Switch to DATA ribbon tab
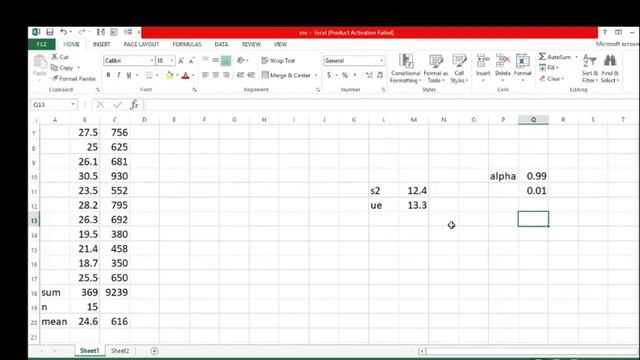Image resolution: width=640 pixels, height=360 pixels. tap(221, 44)
